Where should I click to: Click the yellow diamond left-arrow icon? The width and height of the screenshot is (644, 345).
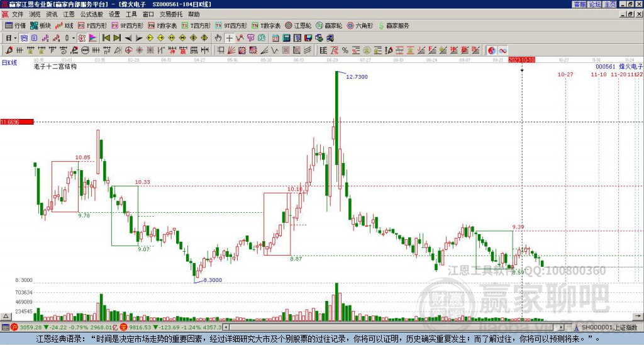(150, 38)
